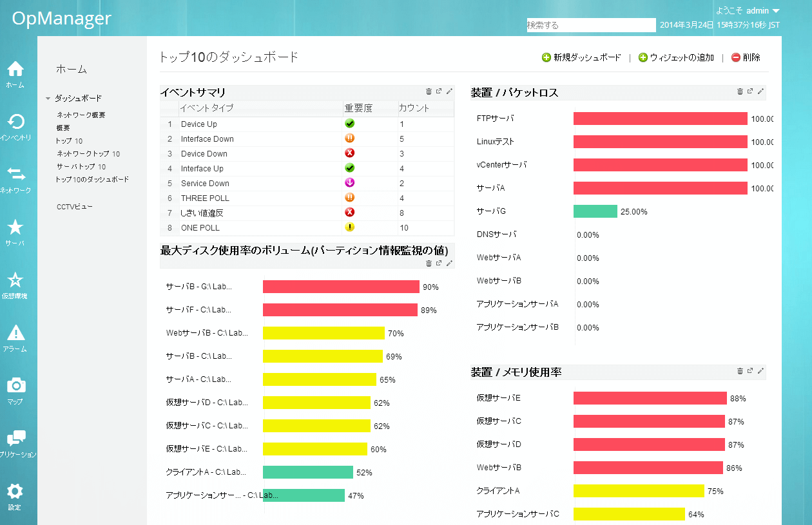Click 新規ダッシュボード button
812x525 pixels.
click(581, 57)
